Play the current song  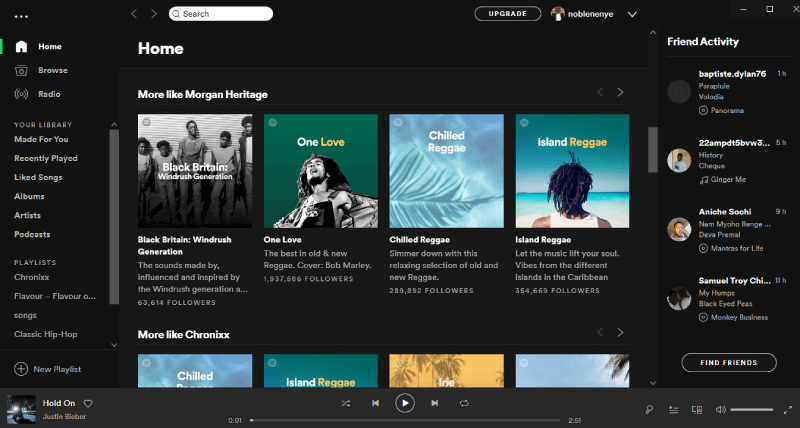(405, 403)
